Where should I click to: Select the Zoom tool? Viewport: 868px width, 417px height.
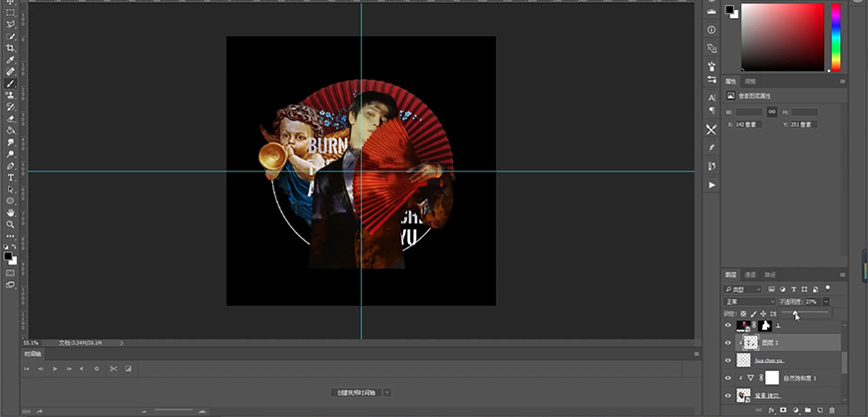coord(11,224)
